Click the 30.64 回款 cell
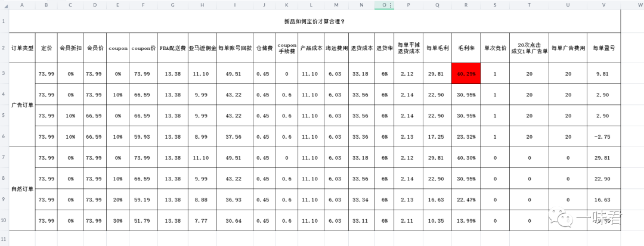The image size is (644, 246). pyautogui.click(x=235, y=220)
